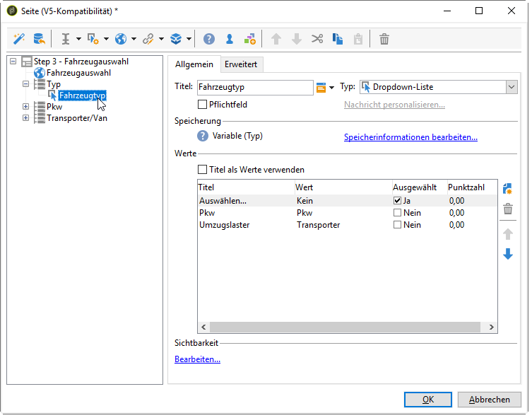Image resolution: width=532 pixels, height=418 pixels.
Task: Click the move down toolbar arrow
Action: [297, 39]
